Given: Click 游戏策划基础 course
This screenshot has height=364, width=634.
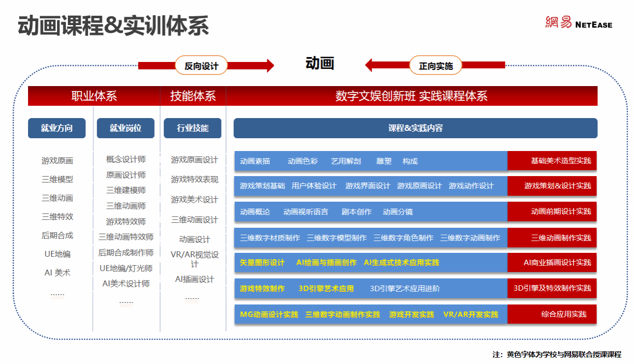Looking at the screenshot, I should (262, 186).
